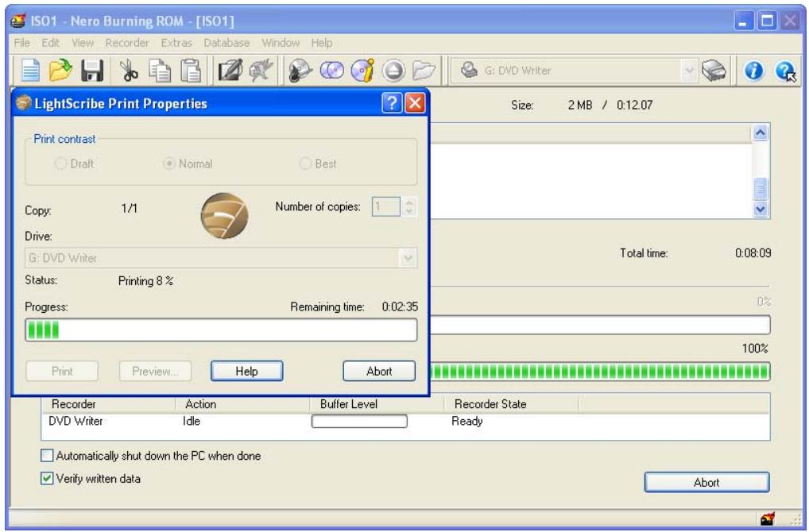Image resolution: width=809 pixels, height=532 pixels.
Task: Click the Cut scissors icon
Action: (x=129, y=71)
